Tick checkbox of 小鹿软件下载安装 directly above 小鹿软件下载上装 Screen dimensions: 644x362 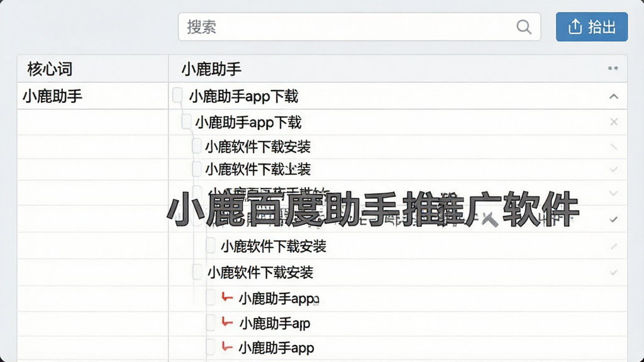[197, 146]
